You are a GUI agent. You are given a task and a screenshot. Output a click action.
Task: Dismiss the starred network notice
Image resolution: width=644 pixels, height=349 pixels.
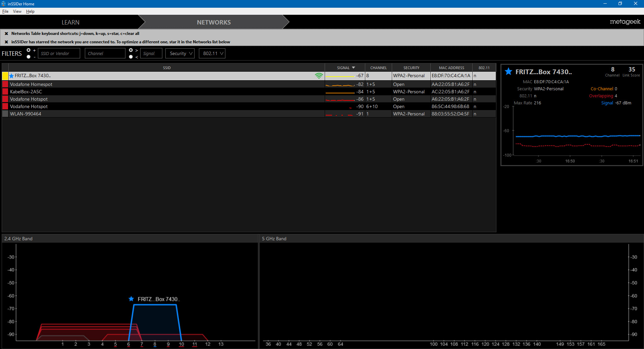(x=6, y=42)
